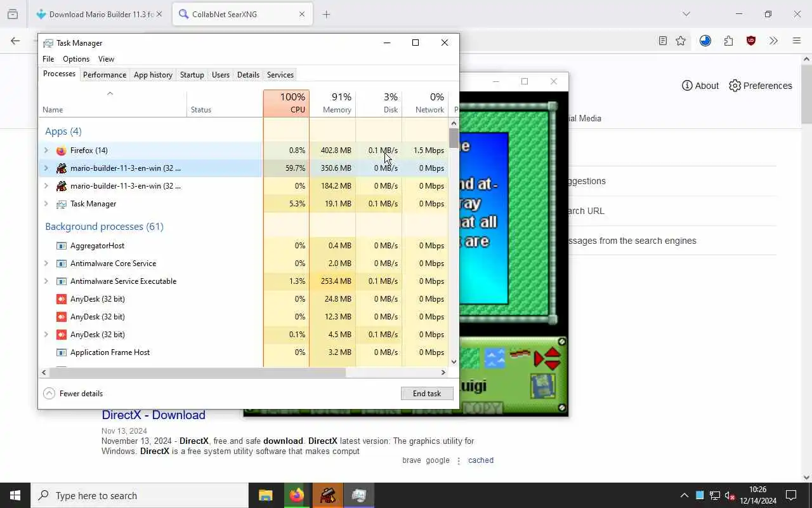Click the Firefox icon in the process list
This screenshot has height=508, width=812.
pos(61,150)
